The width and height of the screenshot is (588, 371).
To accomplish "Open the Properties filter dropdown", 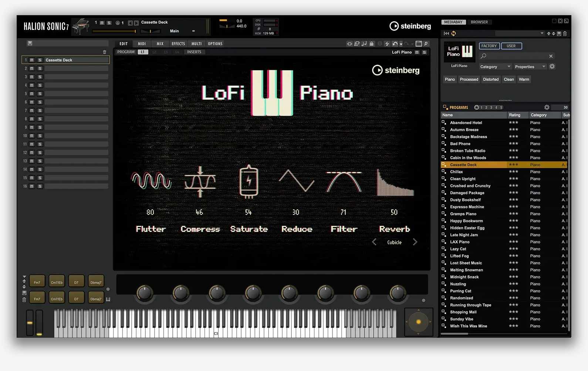I will tap(530, 67).
